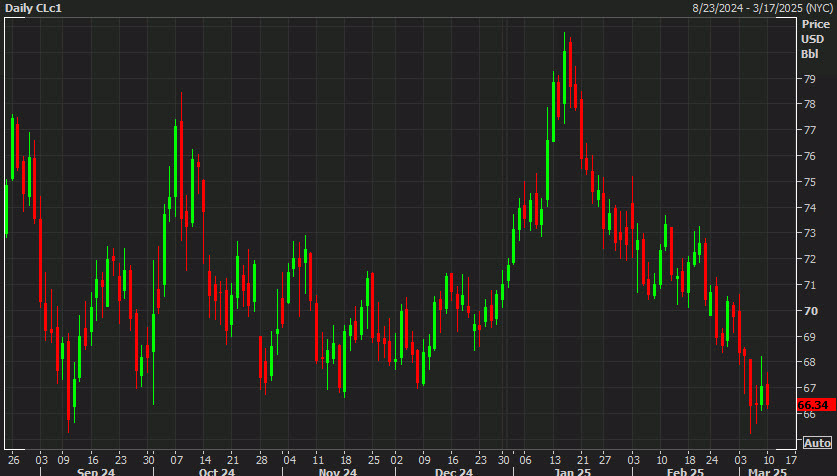The image size is (837, 476).
Task: Click the 77 price axis value
Action: pyautogui.click(x=810, y=130)
